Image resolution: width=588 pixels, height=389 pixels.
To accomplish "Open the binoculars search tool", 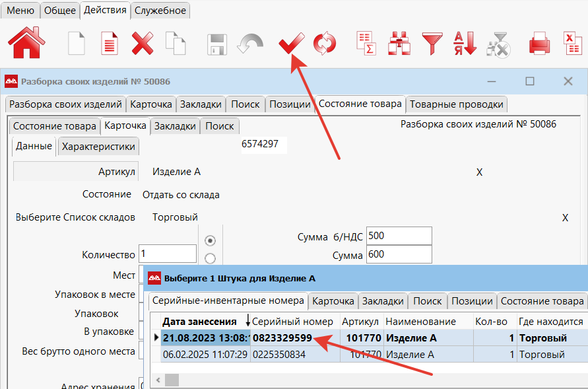I will click(x=399, y=44).
